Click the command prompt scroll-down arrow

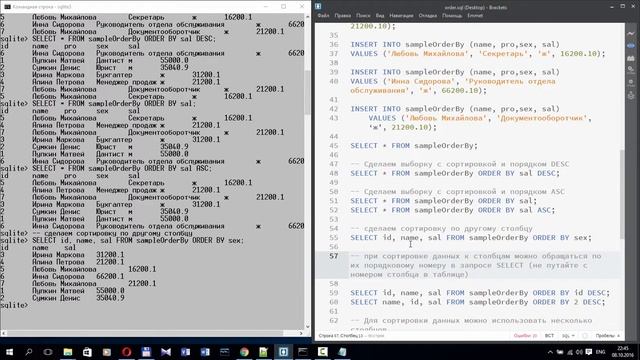[307, 326]
